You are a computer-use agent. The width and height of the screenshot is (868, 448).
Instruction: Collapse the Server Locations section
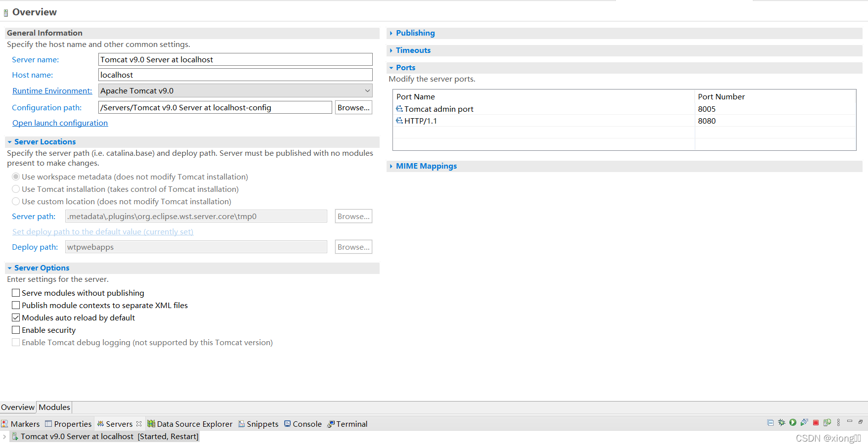[x=9, y=142]
